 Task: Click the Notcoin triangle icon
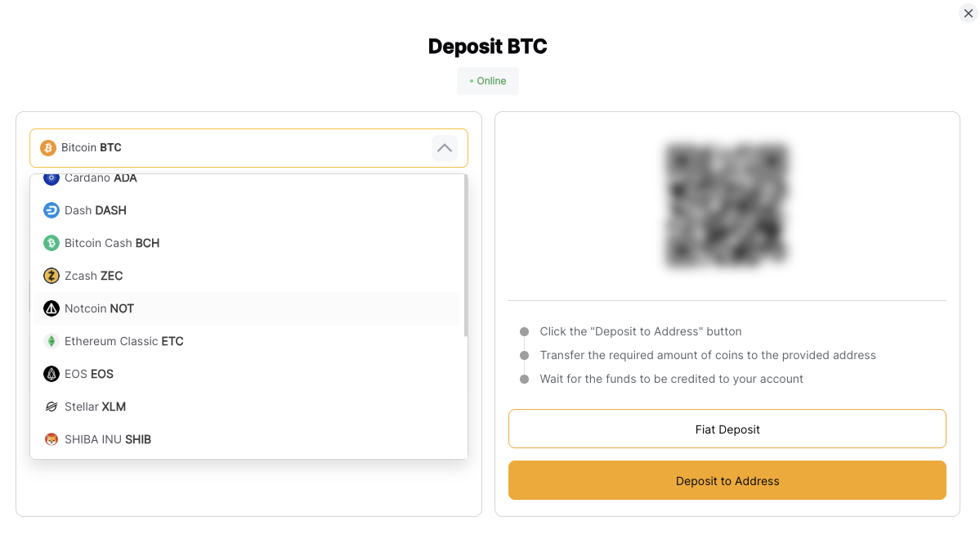click(51, 308)
